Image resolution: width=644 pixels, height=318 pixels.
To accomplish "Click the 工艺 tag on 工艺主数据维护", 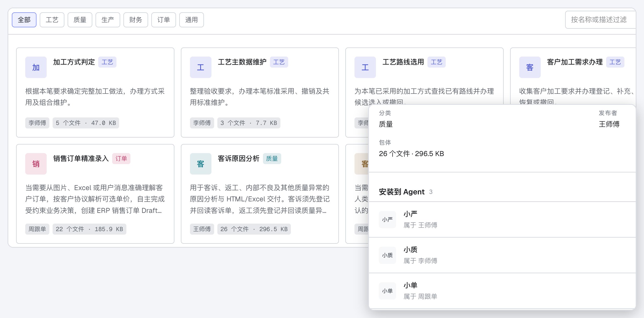I will [279, 62].
